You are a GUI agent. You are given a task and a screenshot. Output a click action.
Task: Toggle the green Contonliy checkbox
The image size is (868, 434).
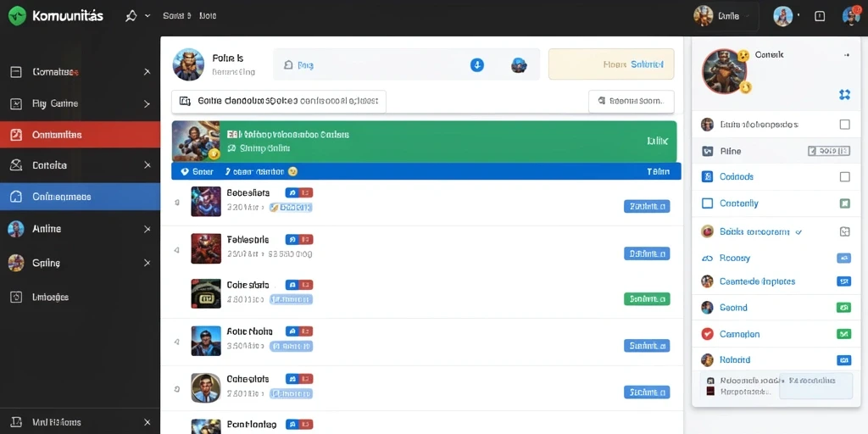click(x=845, y=203)
